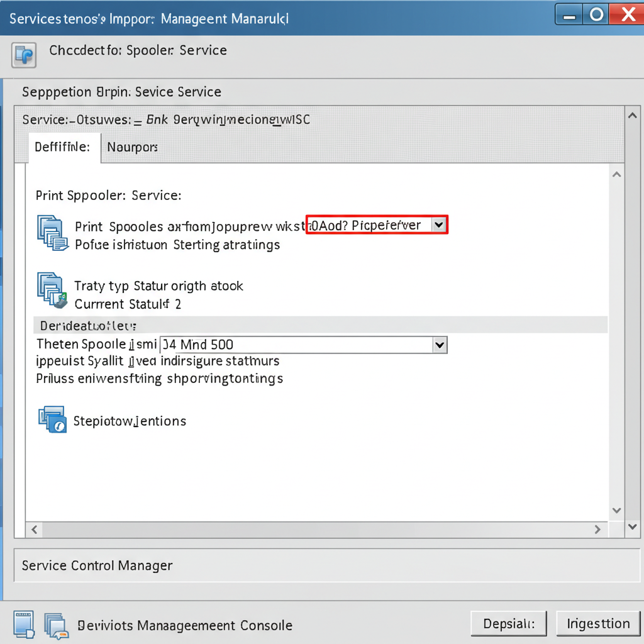
Task: Click outer panel scroll-up arrow
Action: click(x=633, y=116)
